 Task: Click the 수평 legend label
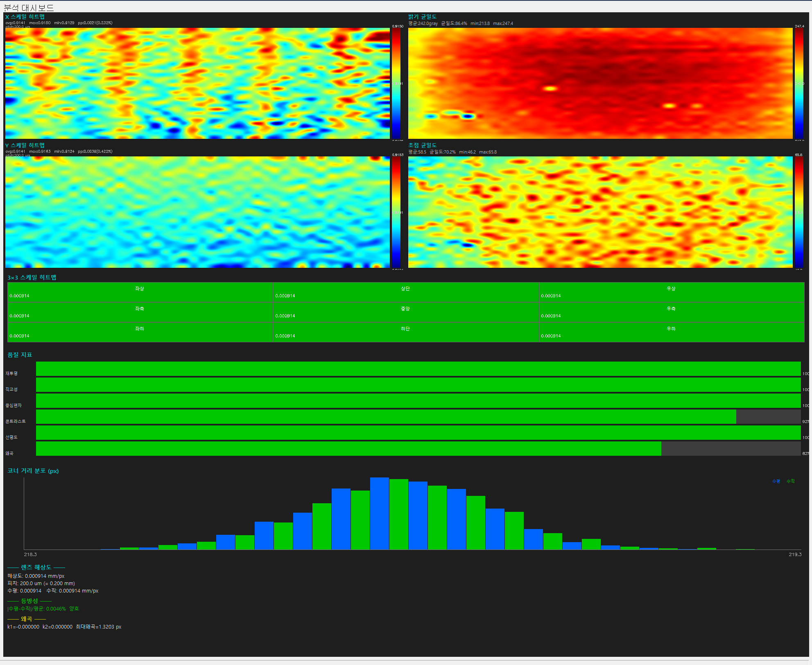pyautogui.click(x=776, y=481)
